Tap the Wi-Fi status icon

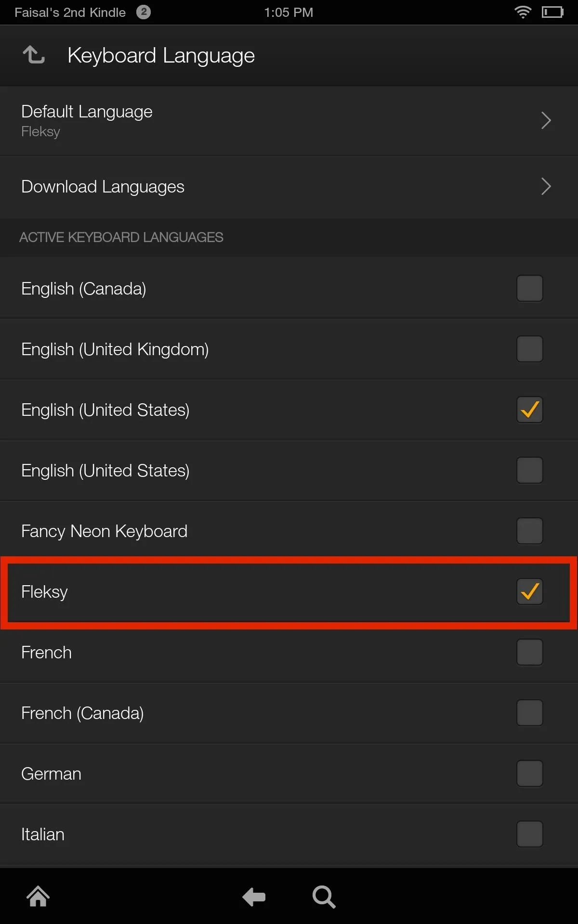pyautogui.click(x=523, y=12)
